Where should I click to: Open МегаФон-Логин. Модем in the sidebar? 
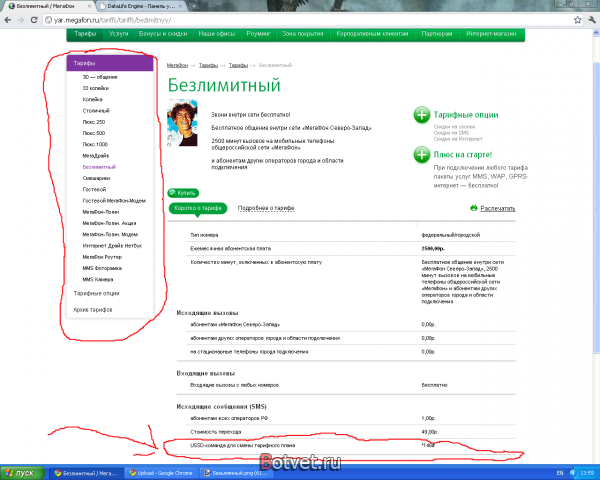110,235
